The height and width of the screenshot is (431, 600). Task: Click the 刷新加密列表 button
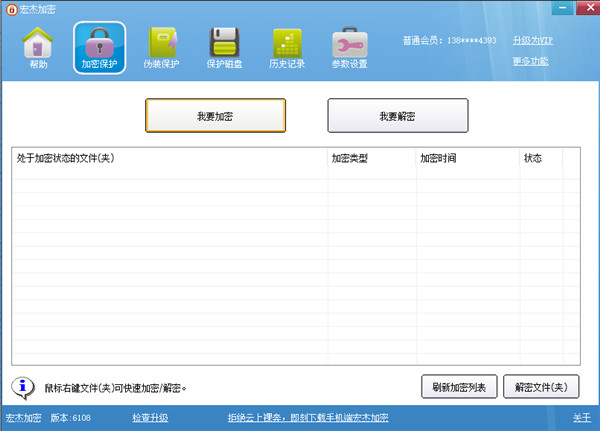pos(459,387)
